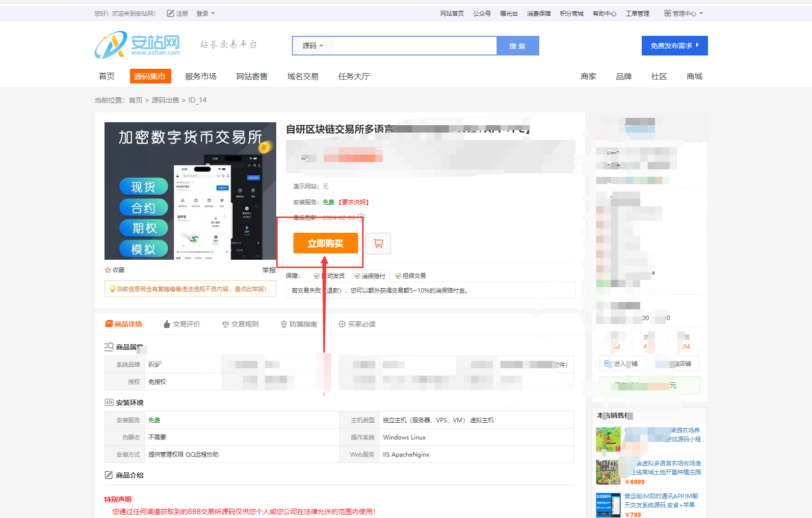Open the 网站寄售 nav tab
This screenshot has width=812, height=518.
tap(252, 76)
